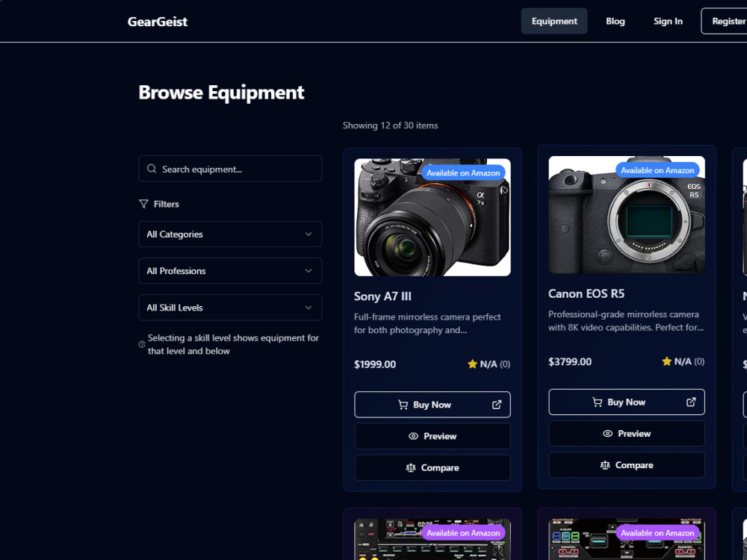747x560 pixels.
Task: Click the GearGeist logo
Action: (x=157, y=22)
